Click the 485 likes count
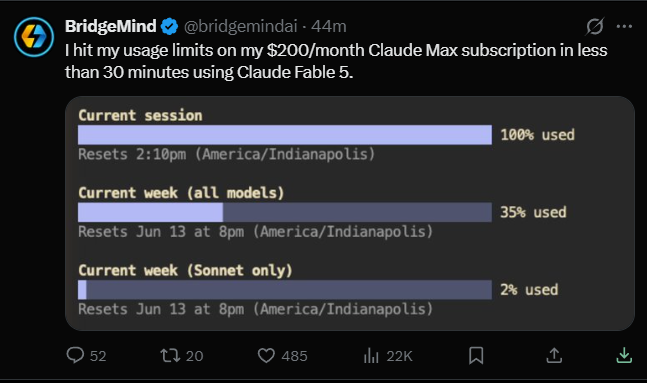Viewport: 647px width, 383px height. 294,356
